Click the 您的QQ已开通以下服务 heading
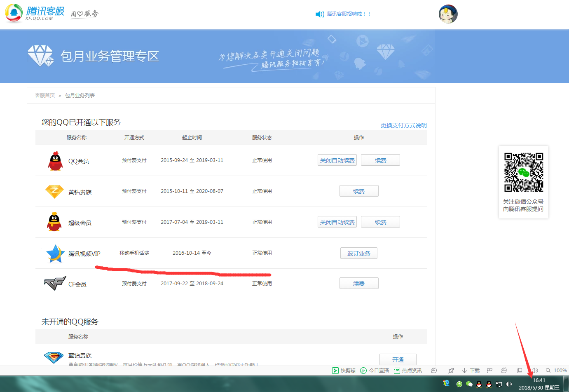569x392 pixels. coord(81,122)
